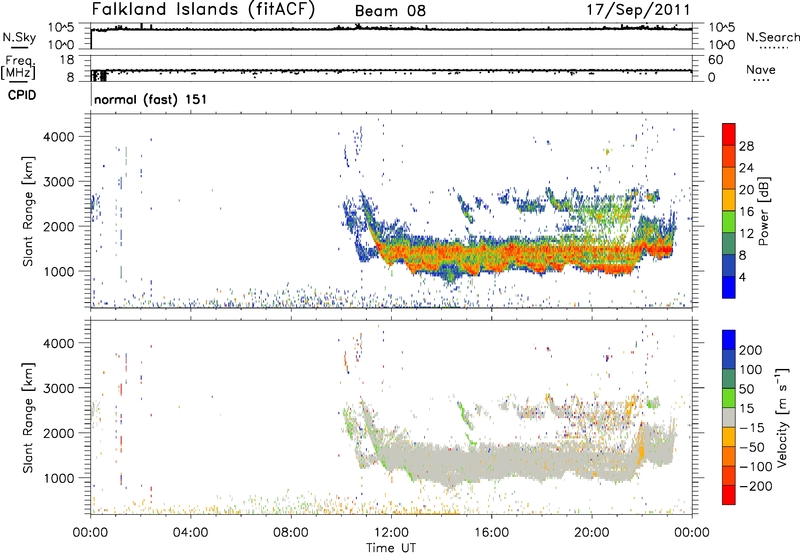This screenshot has width=800, height=554.
Task: Click the "12:00" time axis tick label
Action: coord(391,533)
